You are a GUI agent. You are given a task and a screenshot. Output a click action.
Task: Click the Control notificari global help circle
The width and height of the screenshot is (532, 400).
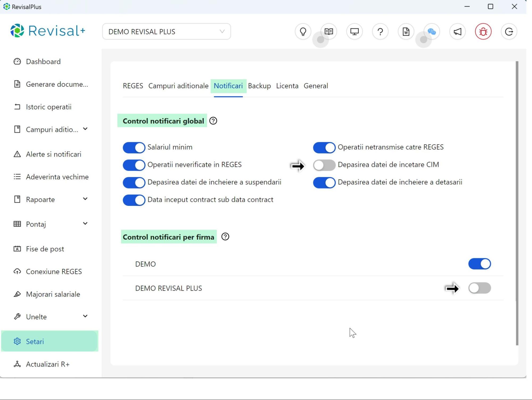(213, 120)
